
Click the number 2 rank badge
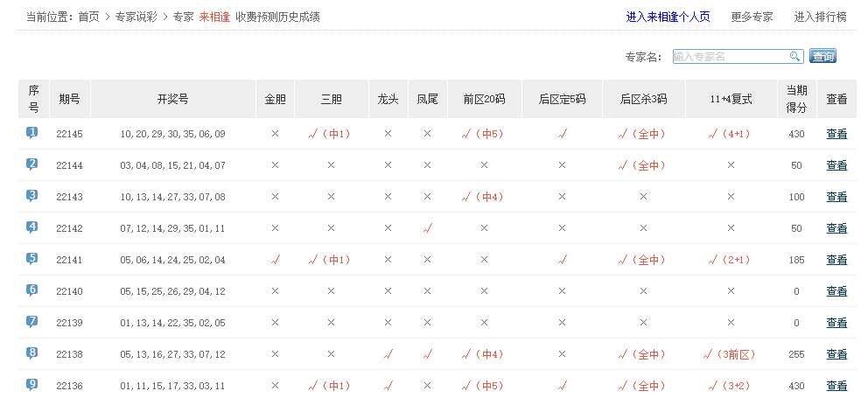[x=32, y=164]
